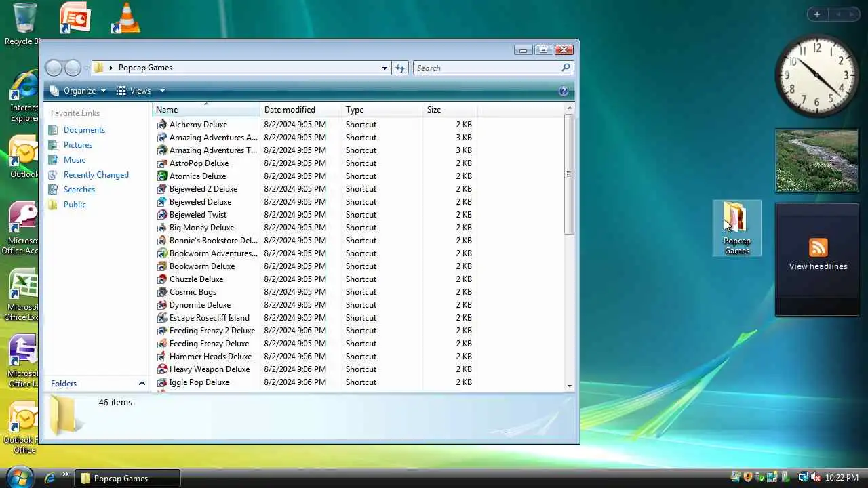Viewport: 868px width, 488px height.
Task: Select the Bonnie's Bookstore Del... row
Action: (315, 241)
